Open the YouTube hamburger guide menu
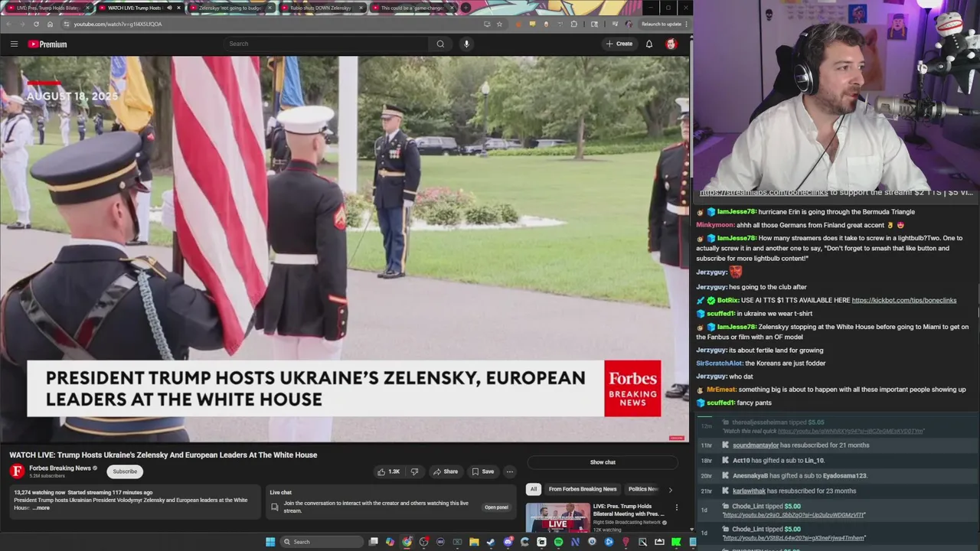The height and width of the screenshot is (551, 980). point(14,44)
